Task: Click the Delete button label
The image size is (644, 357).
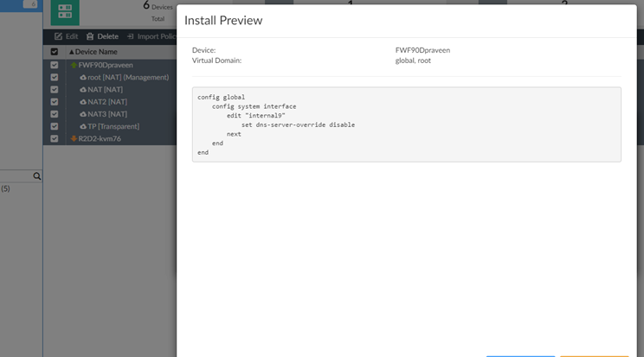Action: [107, 36]
